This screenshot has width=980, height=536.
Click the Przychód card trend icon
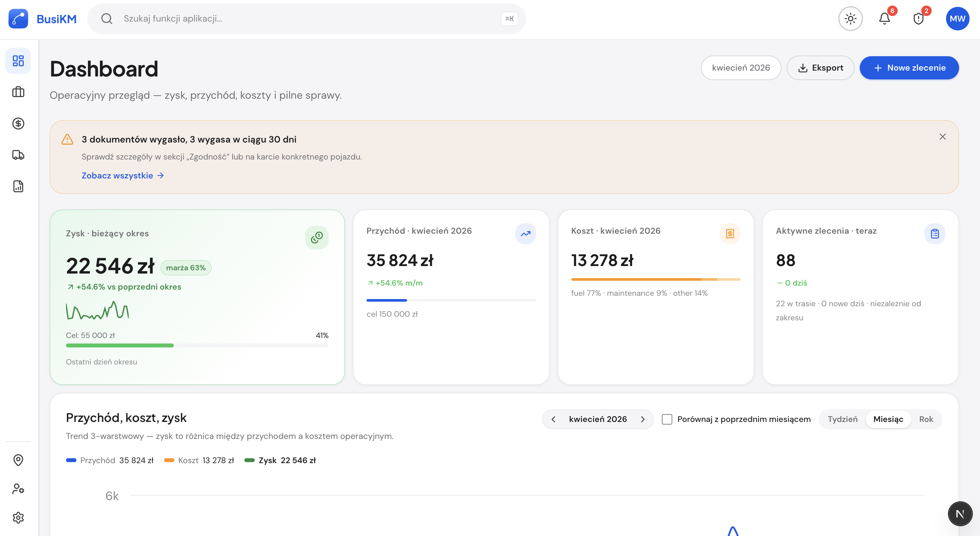tap(525, 234)
